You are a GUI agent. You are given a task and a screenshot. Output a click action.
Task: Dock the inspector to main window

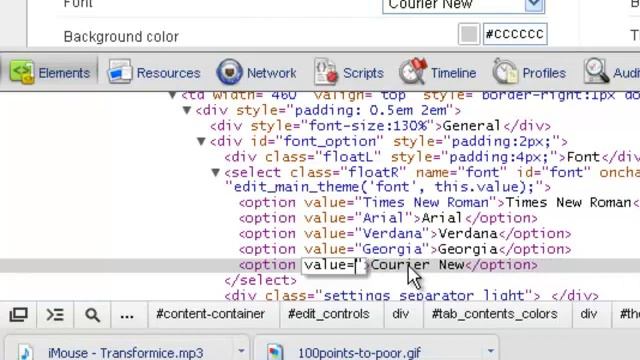(18, 315)
